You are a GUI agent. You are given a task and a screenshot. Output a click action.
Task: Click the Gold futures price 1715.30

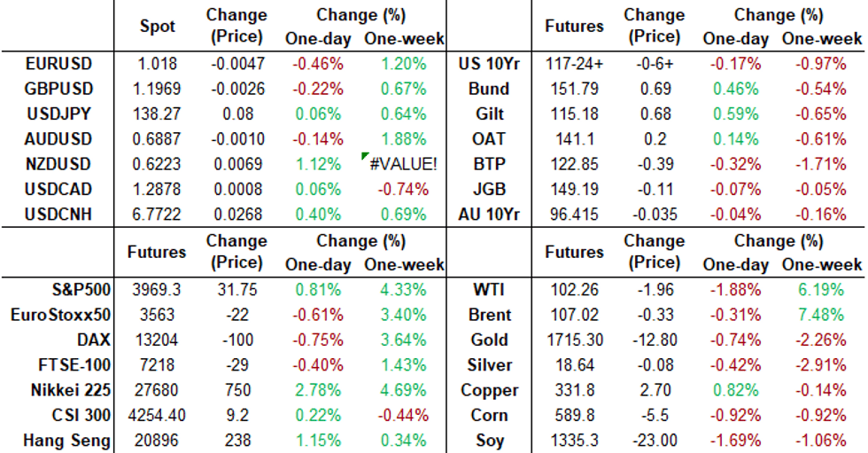click(574, 340)
